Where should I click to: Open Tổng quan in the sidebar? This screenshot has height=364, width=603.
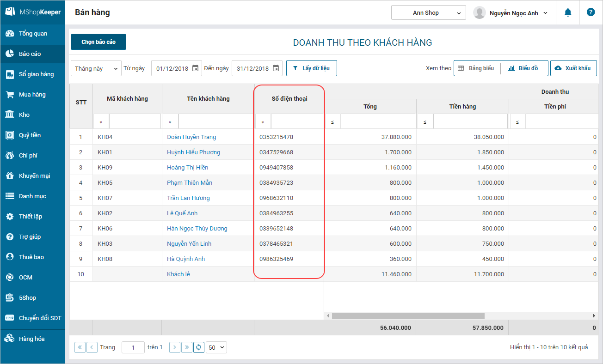click(x=32, y=34)
